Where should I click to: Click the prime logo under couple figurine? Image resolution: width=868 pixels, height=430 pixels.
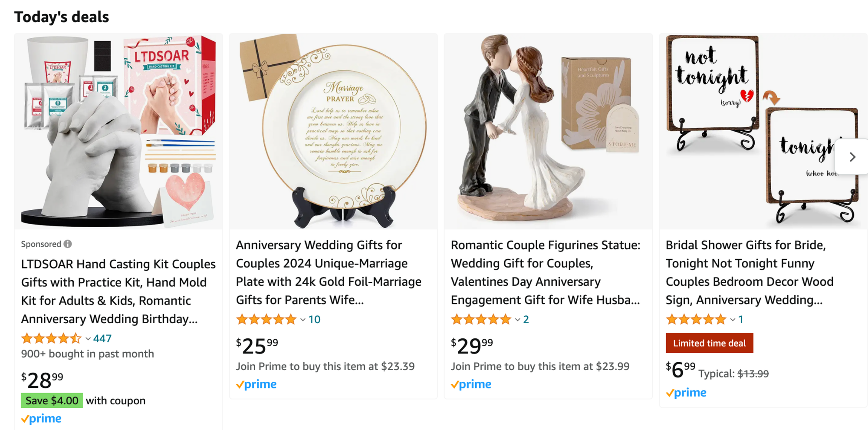(471, 384)
